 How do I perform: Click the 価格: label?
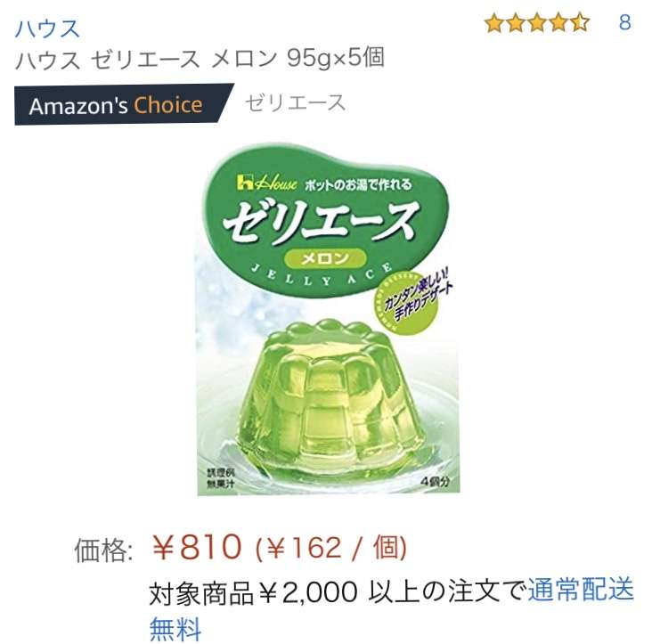tap(103, 550)
